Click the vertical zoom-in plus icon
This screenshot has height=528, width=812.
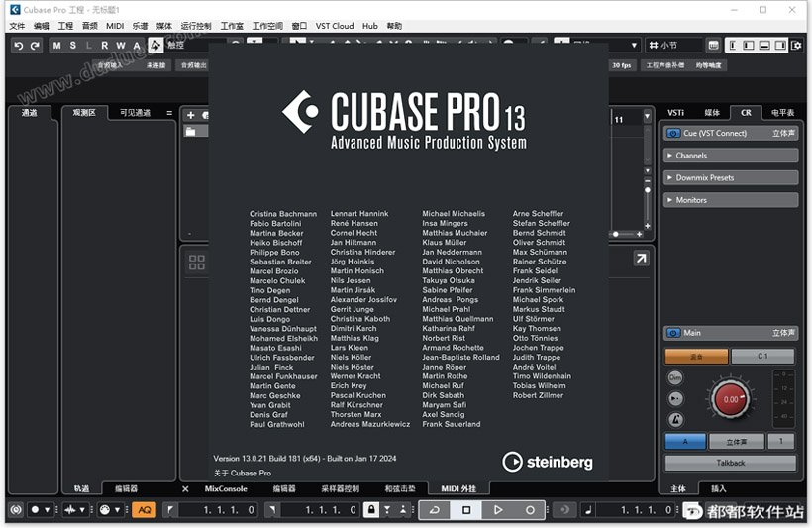[648, 226]
